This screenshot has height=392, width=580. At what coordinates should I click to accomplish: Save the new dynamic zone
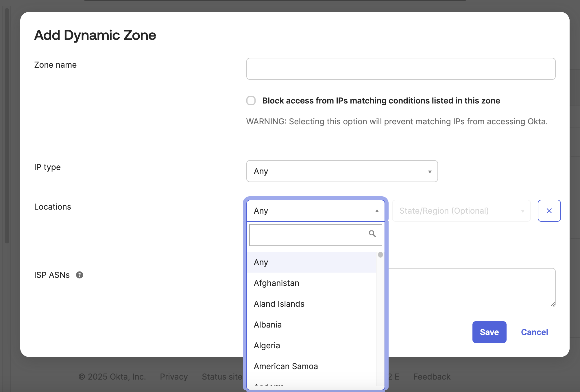point(489,332)
